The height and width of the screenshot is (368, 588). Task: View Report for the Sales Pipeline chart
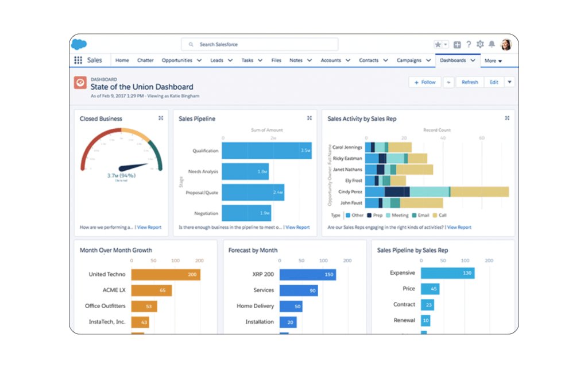pos(297,227)
